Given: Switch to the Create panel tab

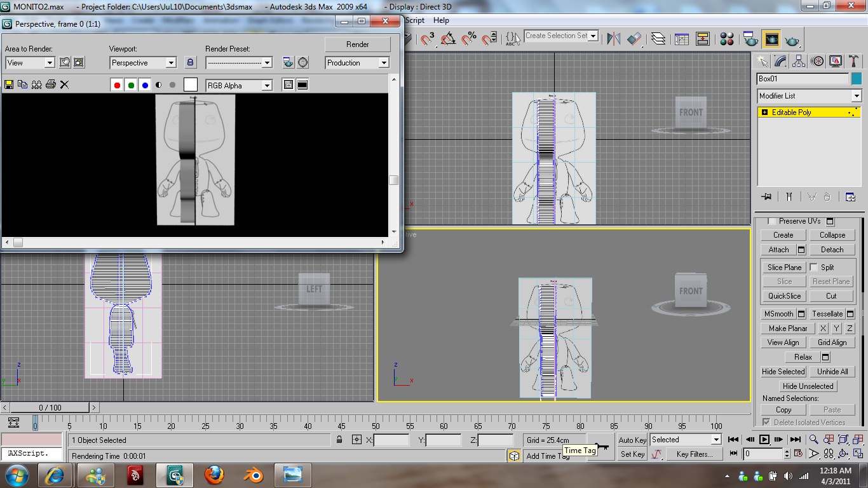Looking at the screenshot, I should [763, 61].
